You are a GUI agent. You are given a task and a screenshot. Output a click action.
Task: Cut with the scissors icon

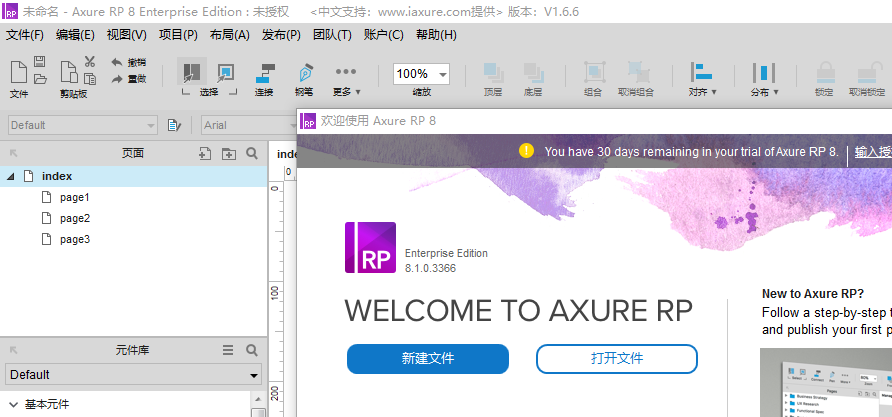[x=90, y=61]
